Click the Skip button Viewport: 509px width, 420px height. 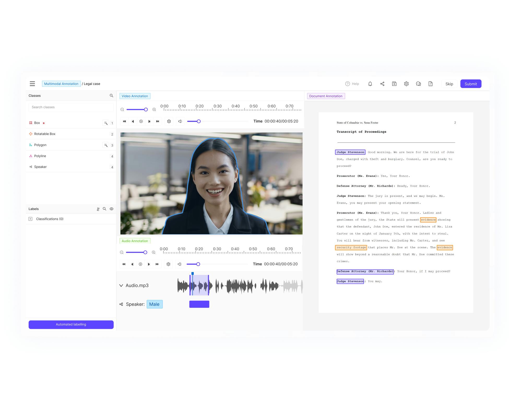[449, 84]
